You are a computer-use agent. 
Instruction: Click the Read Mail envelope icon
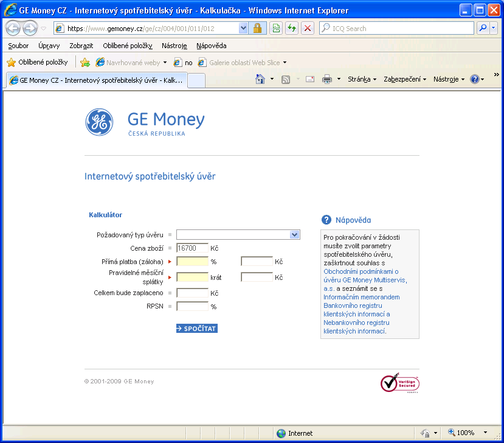tap(310, 79)
